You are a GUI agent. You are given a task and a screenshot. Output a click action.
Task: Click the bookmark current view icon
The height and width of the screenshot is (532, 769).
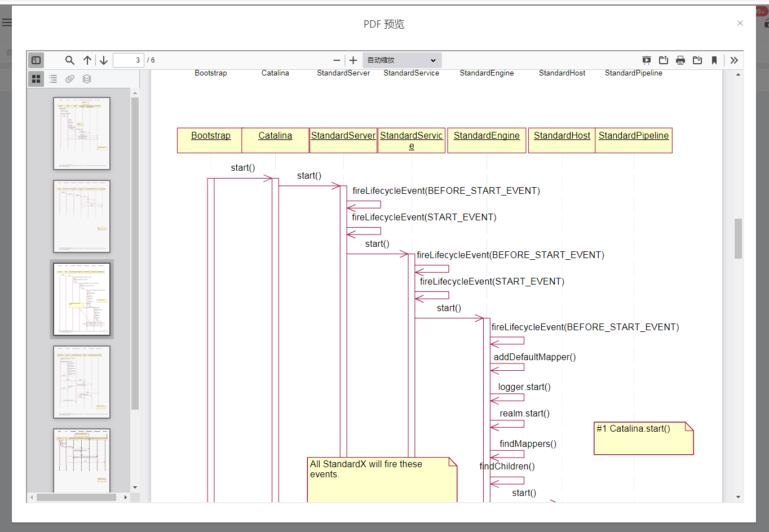[714, 60]
